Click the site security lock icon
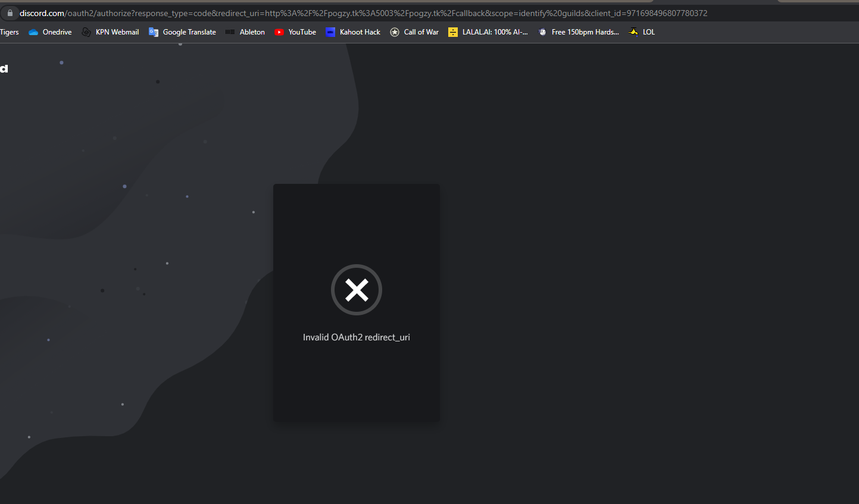The height and width of the screenshot is (504, 859). click(10, 12)
